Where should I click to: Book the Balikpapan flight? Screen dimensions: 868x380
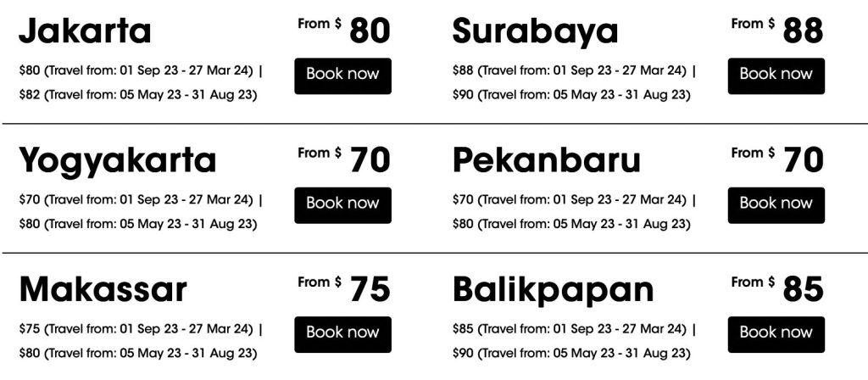[776, 333]
